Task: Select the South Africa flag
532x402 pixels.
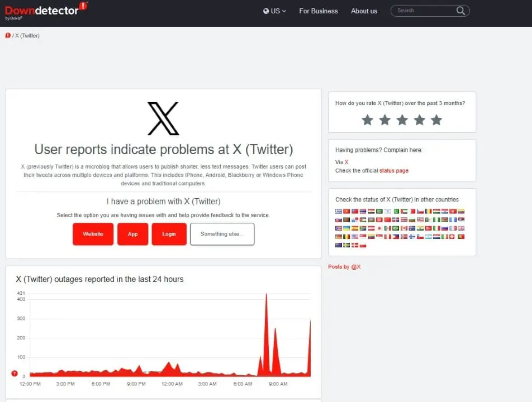Action: pos(363,228)
